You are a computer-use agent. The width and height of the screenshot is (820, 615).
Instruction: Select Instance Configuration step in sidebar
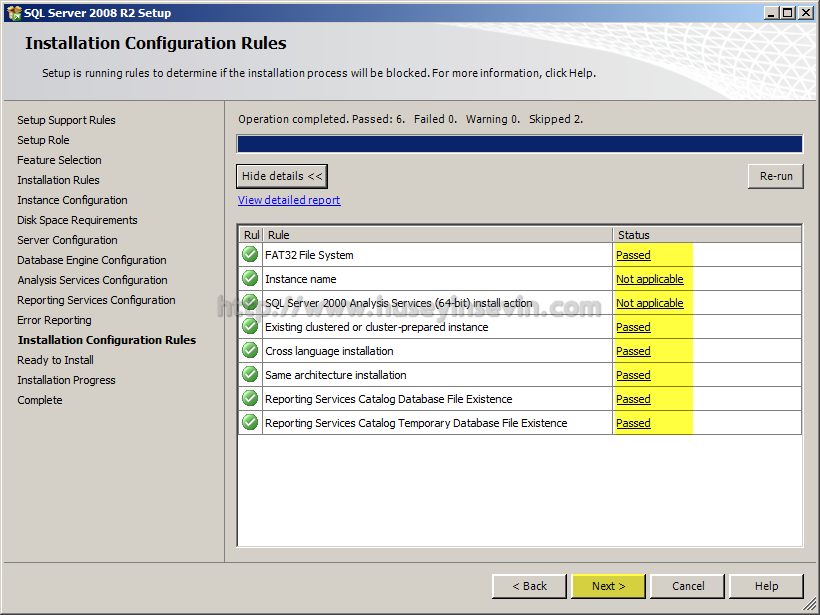tap(72, 200)
